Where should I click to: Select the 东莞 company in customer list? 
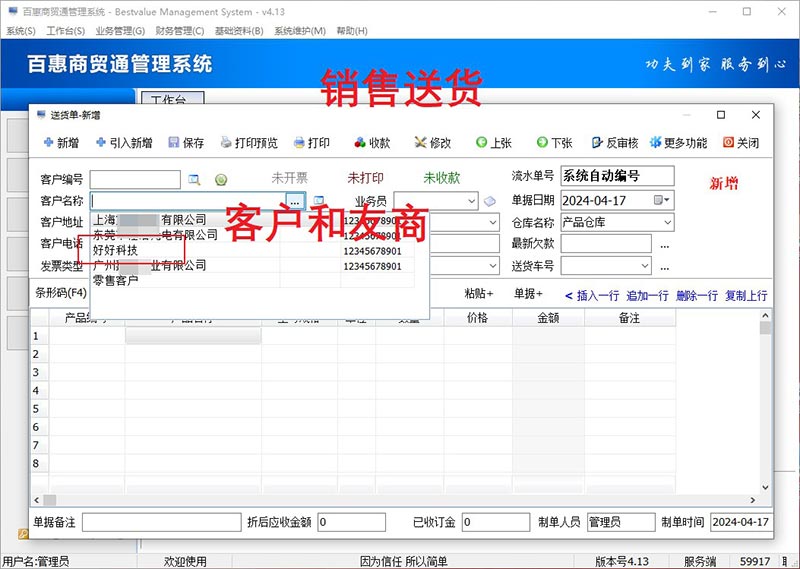[155, 235]
